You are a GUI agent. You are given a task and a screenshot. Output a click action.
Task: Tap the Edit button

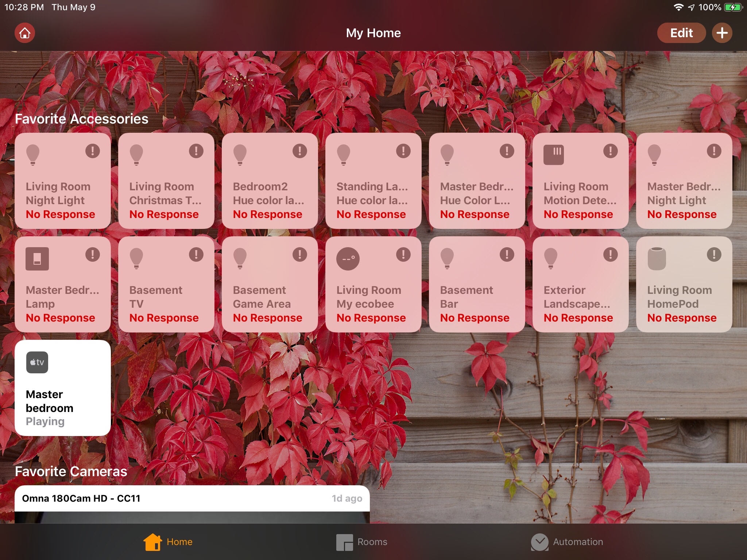(681, 33)
